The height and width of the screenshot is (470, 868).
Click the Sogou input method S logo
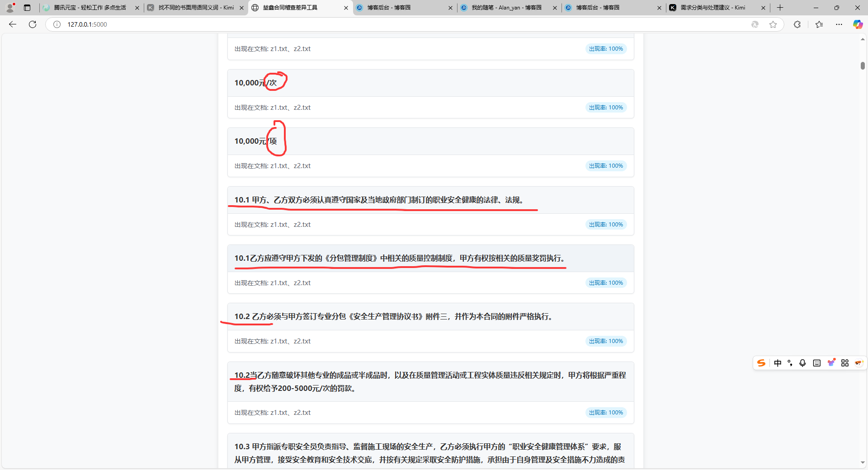point(761,363)
